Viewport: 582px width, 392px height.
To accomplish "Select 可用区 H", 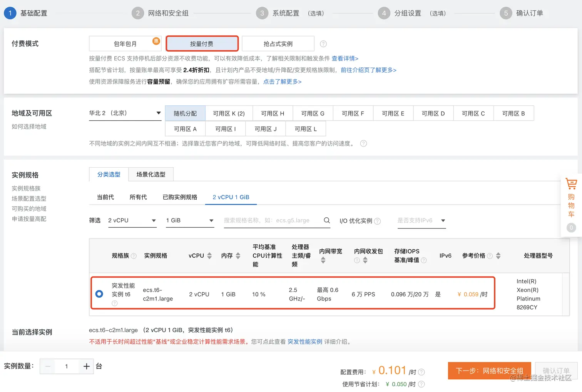I will click(273, 113).
